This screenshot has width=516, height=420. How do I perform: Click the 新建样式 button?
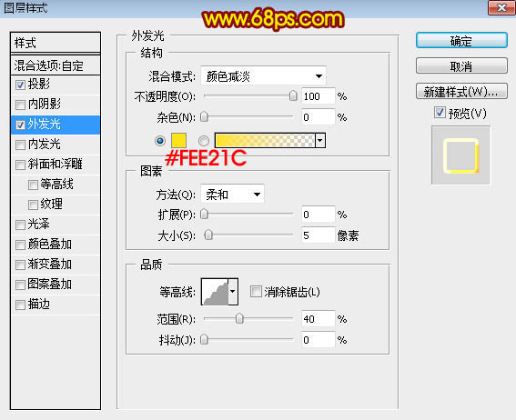[x=461, y=91]
